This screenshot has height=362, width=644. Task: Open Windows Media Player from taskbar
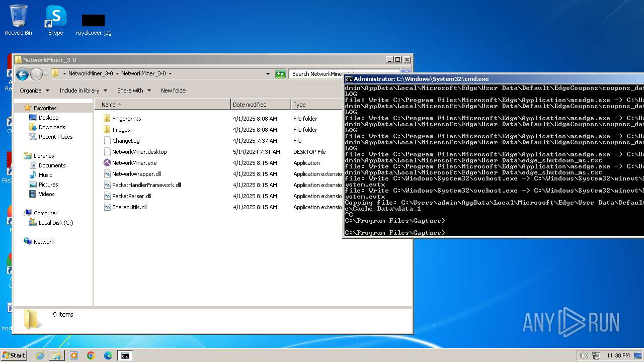pos(74,355)
